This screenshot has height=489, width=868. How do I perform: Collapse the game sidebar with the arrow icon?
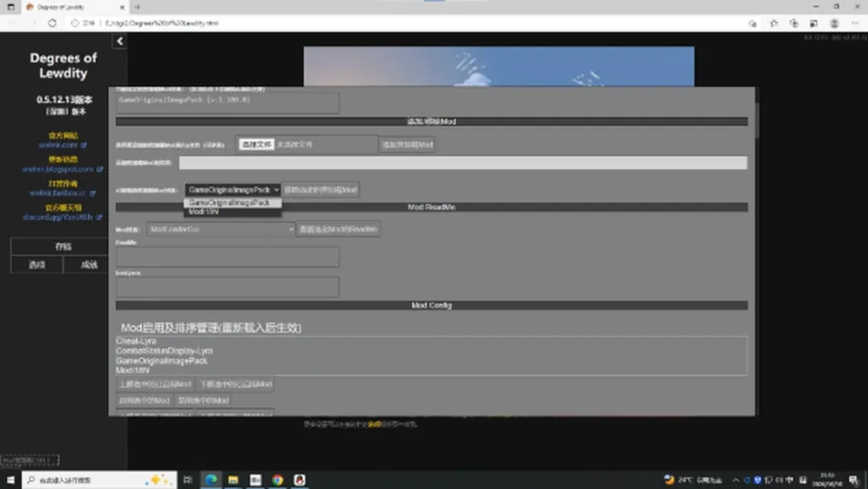click(x=119, y=41)
